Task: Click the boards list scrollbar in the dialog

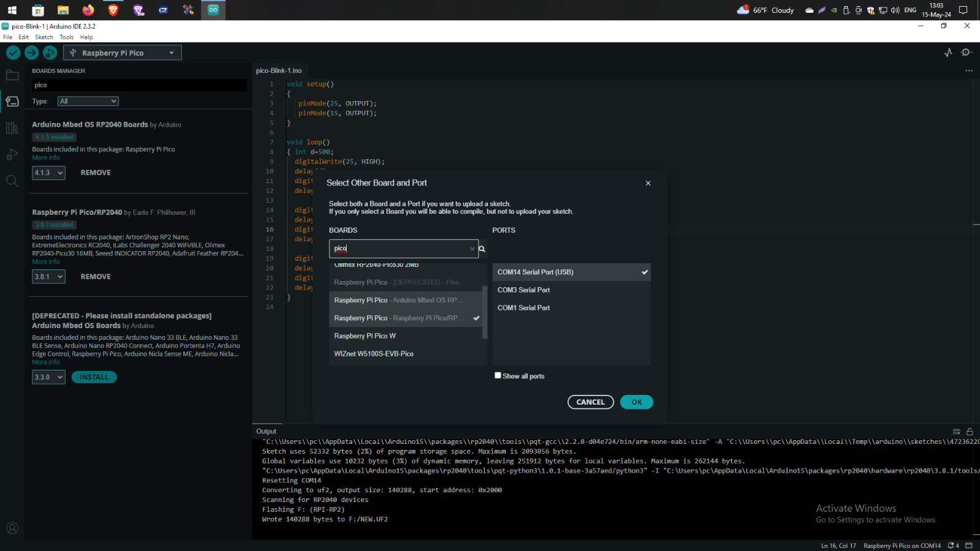Action: pos(485,312)
